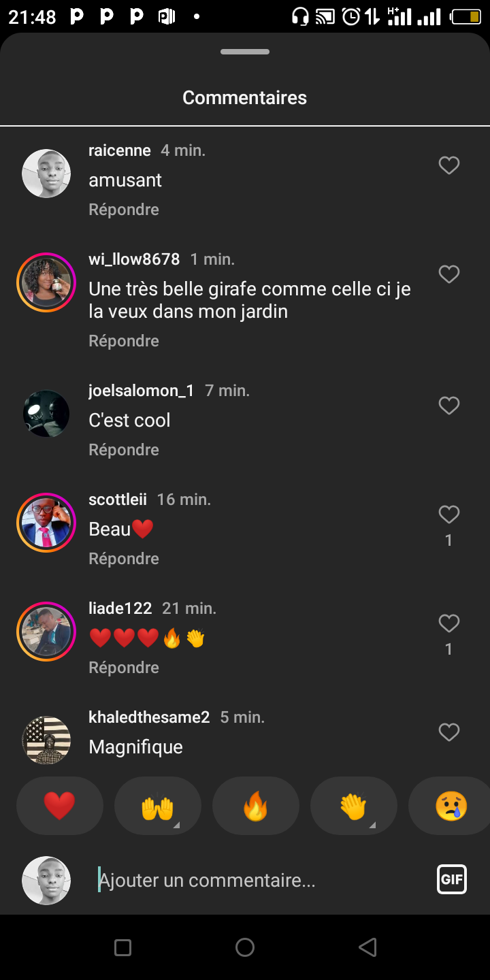
Task: Like scottleii's "Beau" comment
Action: point(448,515)
